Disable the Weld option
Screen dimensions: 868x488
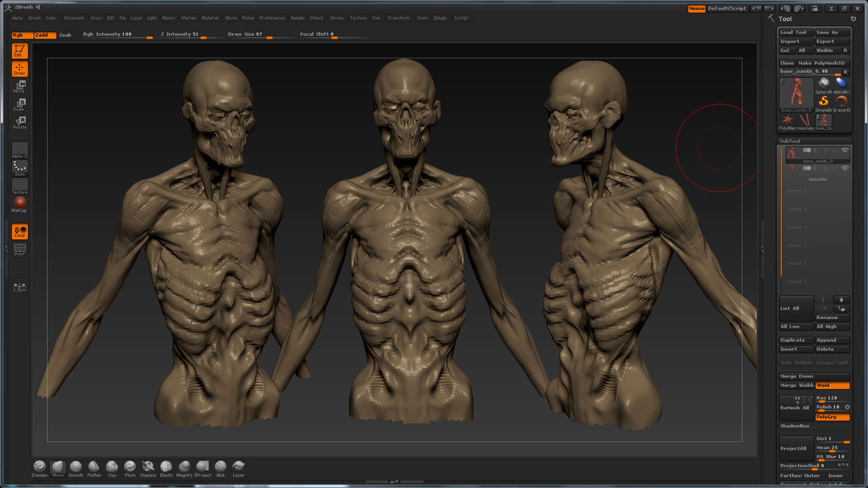(832, 386)
